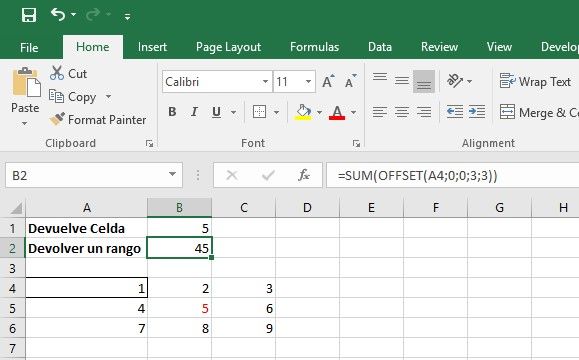The height and width of the screenshot is (360, 579).
Task: Toggle Italic formatting
Action: click(x=194, y=112)
